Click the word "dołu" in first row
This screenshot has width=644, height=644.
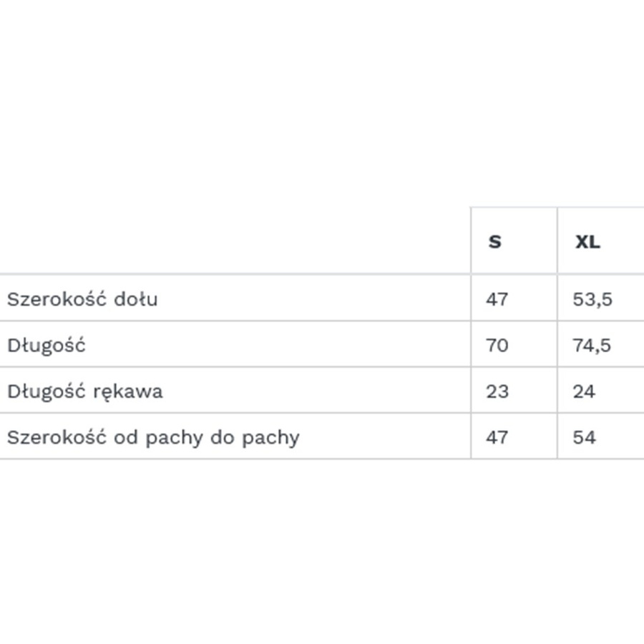point(136,299)
